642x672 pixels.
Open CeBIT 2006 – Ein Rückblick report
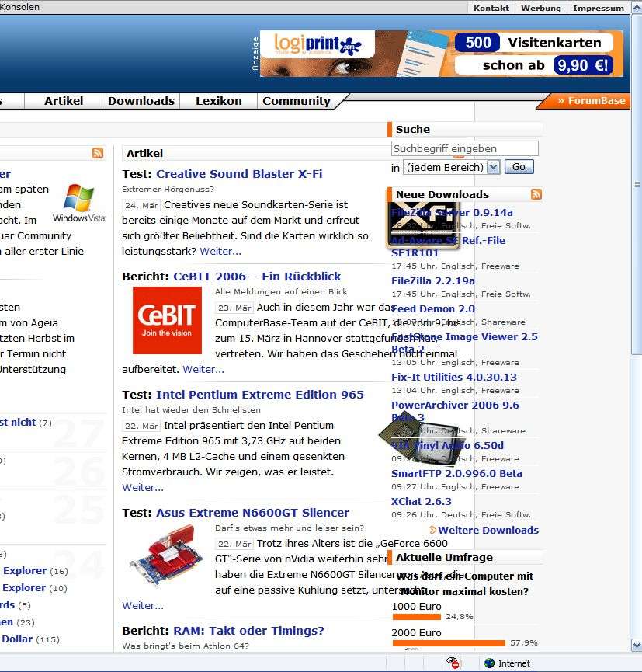[257, 277]
